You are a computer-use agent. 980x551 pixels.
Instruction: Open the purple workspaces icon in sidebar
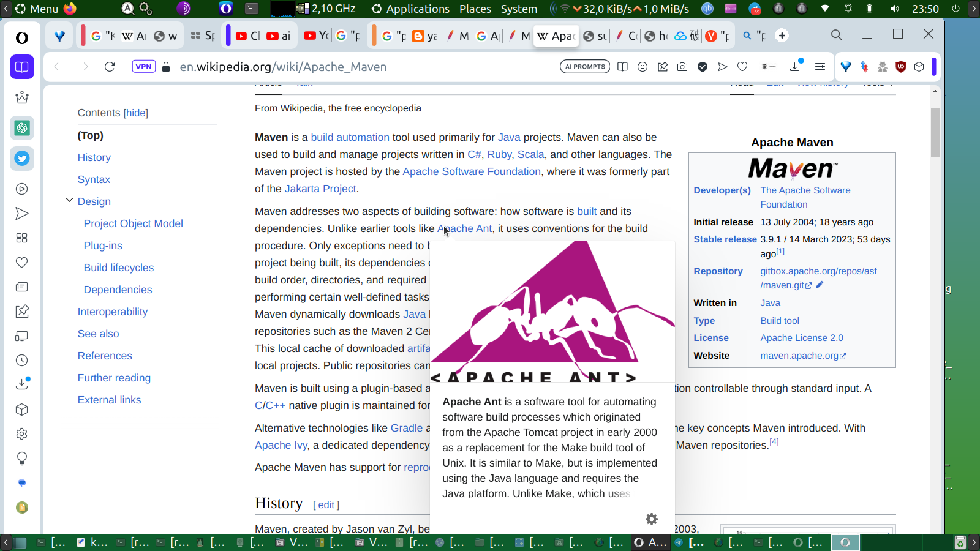22,67
